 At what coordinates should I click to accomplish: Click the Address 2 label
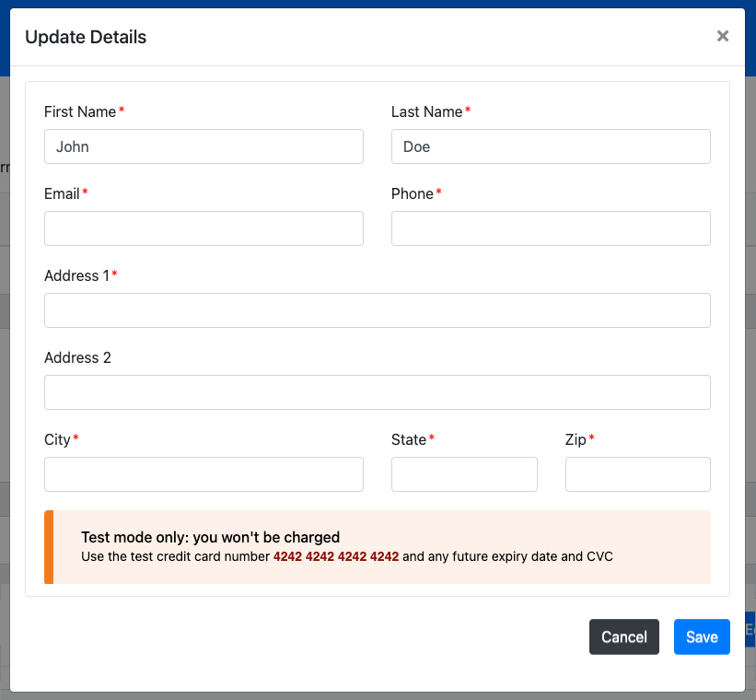pyautogui.click(x=77, y=357)
